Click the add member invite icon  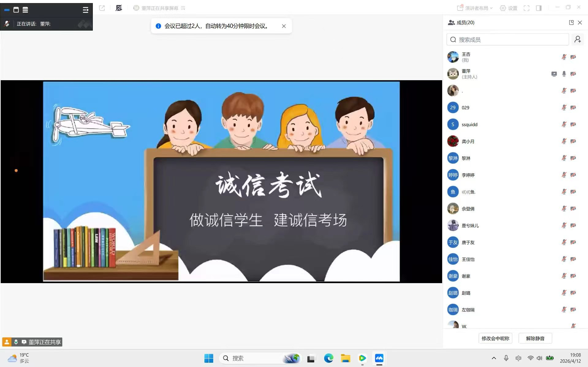578,39
